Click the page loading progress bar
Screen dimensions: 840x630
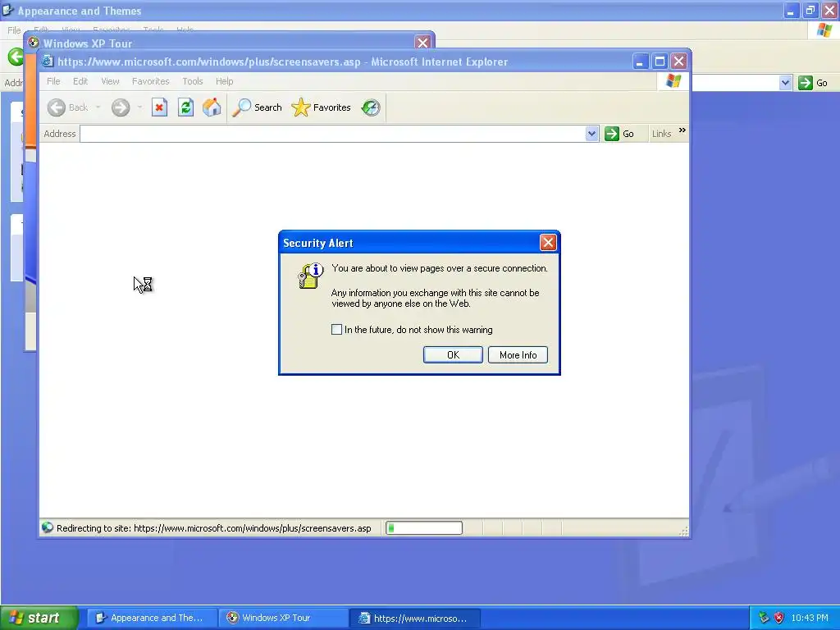[424, 528]
